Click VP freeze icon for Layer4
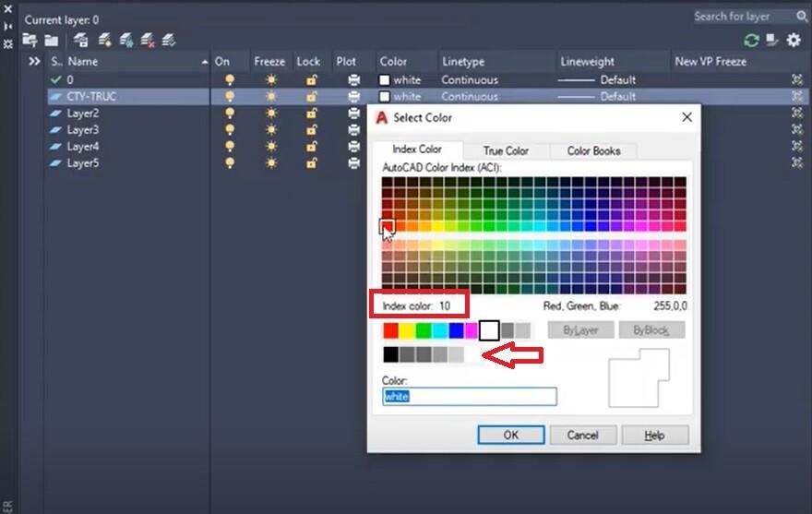The image size is (812, 514). click(x=797, y=146)
